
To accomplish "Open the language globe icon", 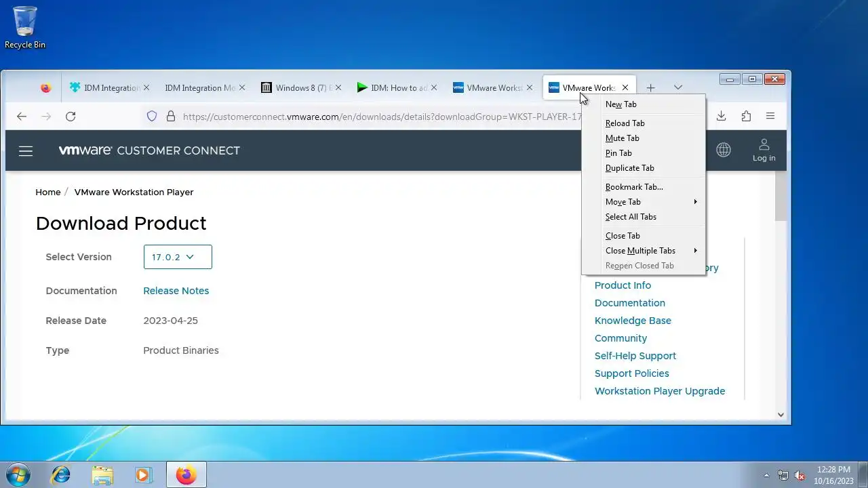I will [724, 150].
